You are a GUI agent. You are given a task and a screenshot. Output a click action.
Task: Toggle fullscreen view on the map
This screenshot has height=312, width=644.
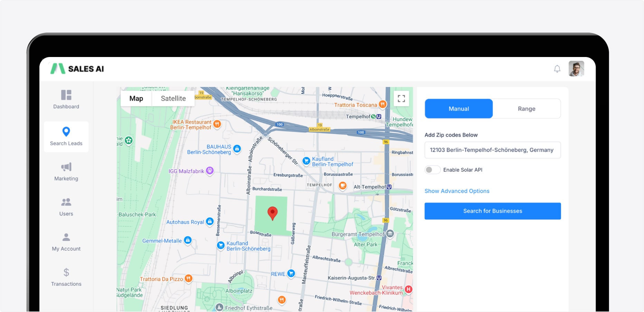click(401, 98)
